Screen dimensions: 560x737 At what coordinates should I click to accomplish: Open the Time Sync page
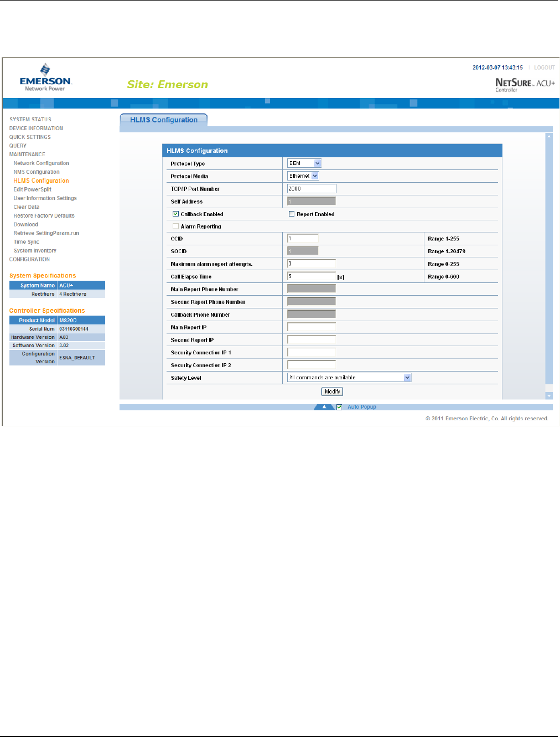point(27,242)
